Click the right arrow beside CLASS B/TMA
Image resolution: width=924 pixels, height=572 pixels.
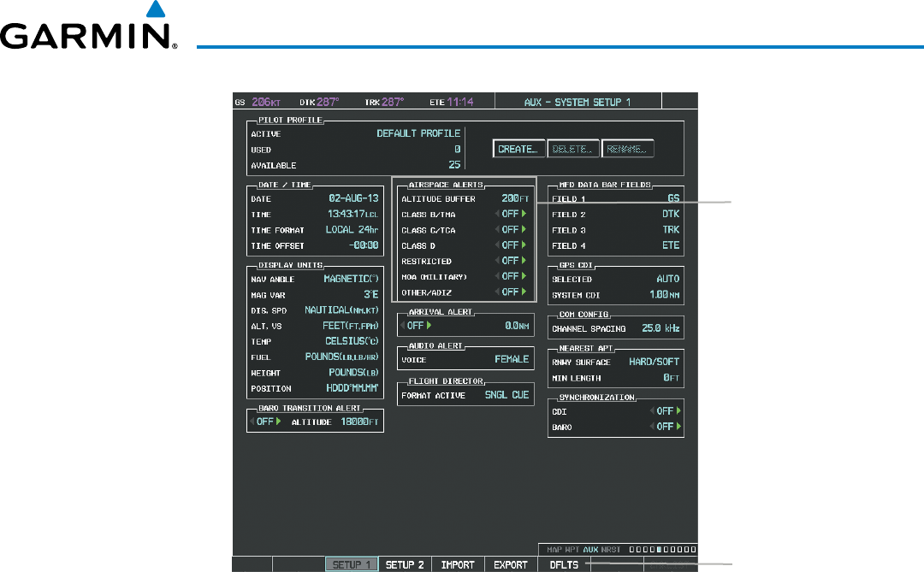click(x=524, y=215)
